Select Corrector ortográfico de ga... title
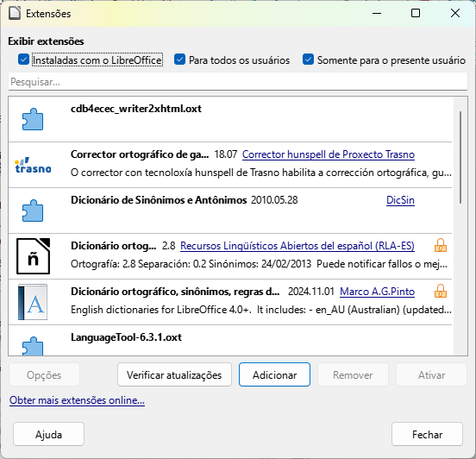Screen dimensions: 476x459 point(140,154)
